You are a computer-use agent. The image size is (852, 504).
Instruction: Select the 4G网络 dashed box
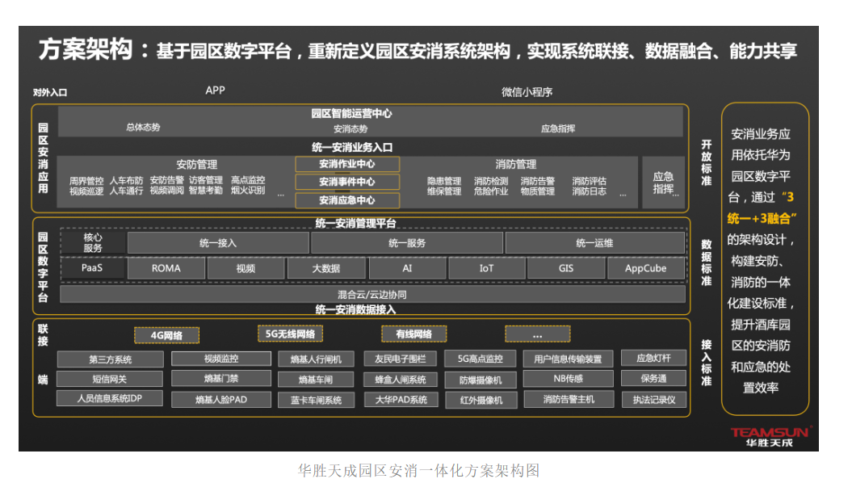tap(166, 335)
